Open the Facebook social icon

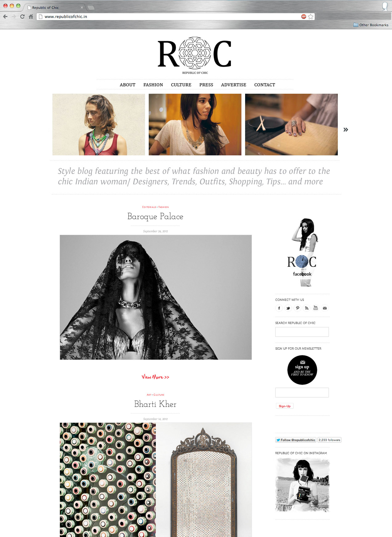click(279, 308)
